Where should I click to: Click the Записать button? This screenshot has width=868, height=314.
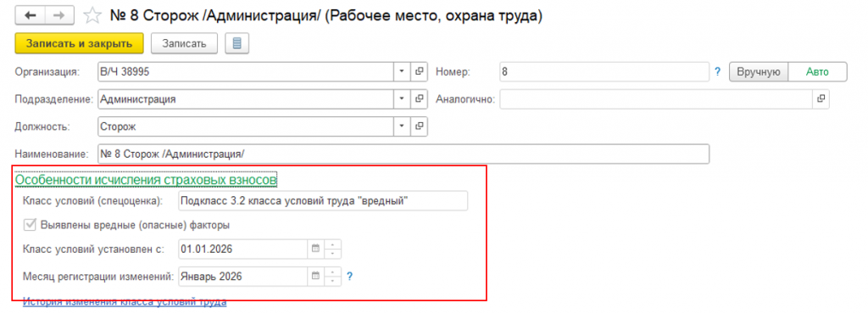(184, 44)
